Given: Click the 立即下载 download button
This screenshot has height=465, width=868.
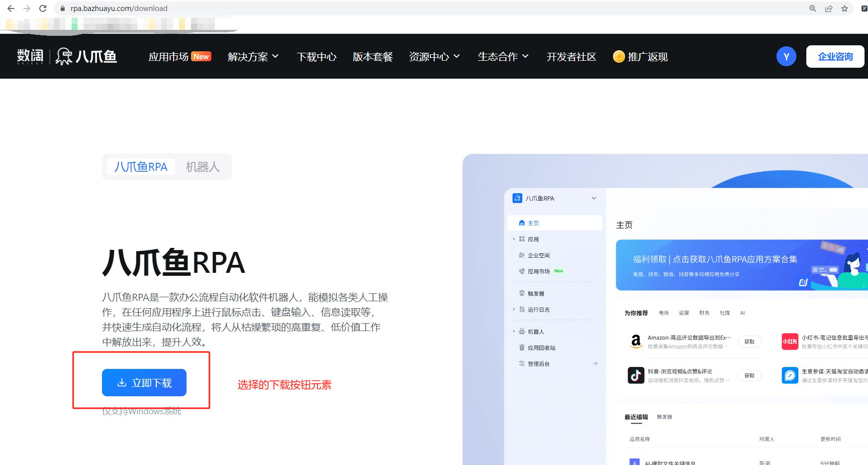Looking at the screenshot, I should pos(144,383).
